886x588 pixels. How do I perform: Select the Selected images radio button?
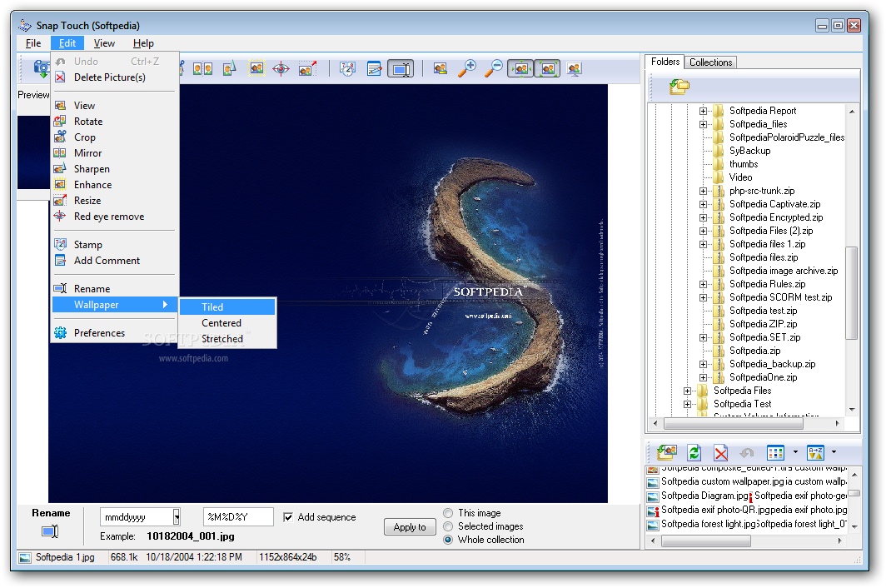448,526
